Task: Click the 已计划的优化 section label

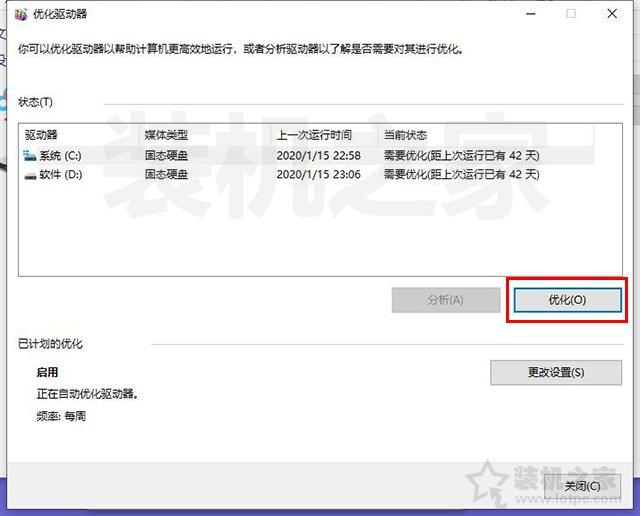Action: point(50,344)
